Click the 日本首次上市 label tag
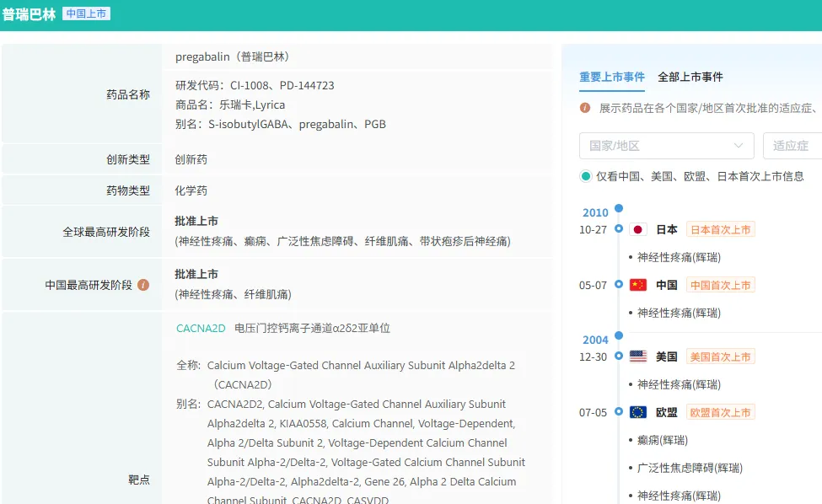The width and height of the screenshot is (822, 504). (x=720, y=229)
